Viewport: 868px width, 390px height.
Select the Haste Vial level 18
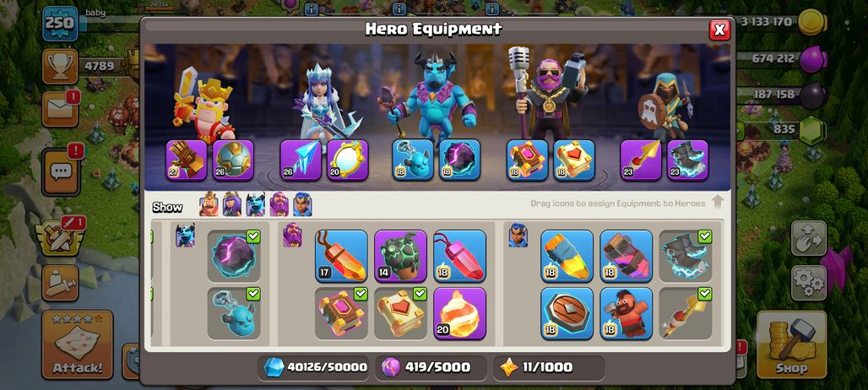pos(626,256)
